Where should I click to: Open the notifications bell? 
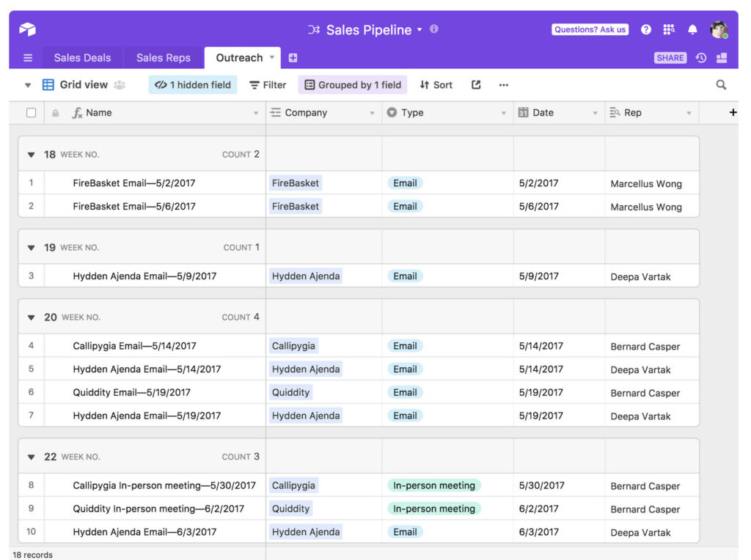[x=692, y=29]
